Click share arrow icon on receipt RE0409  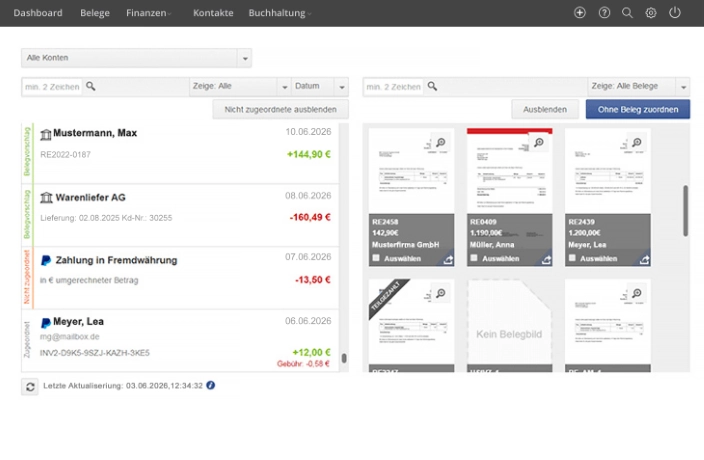(x=546, y=259)
